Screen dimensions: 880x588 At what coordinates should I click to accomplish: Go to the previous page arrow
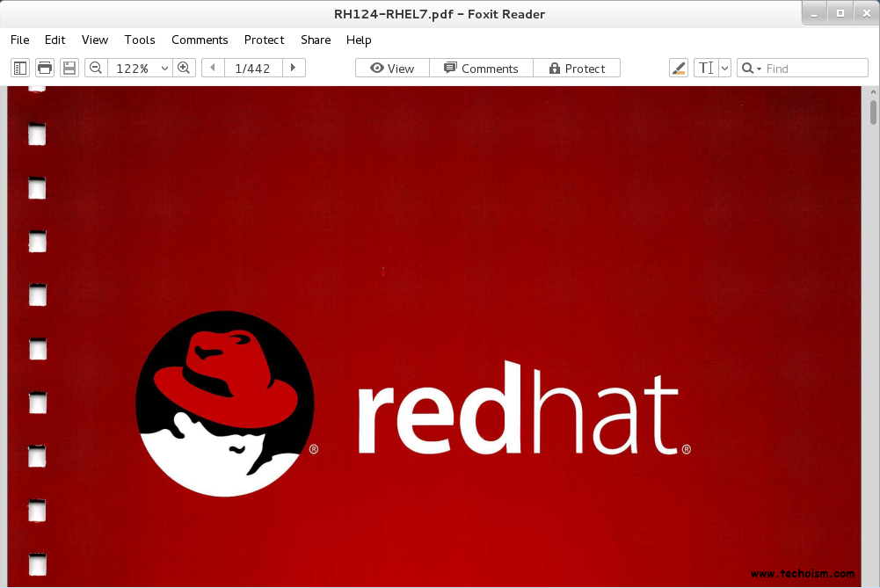(x=213, y=68)
